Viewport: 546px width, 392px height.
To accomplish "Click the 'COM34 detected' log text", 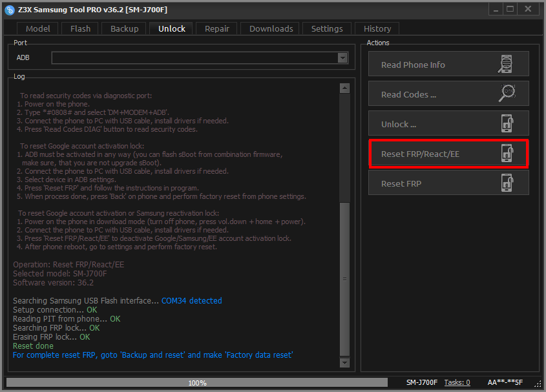I will tap(191, 300).
